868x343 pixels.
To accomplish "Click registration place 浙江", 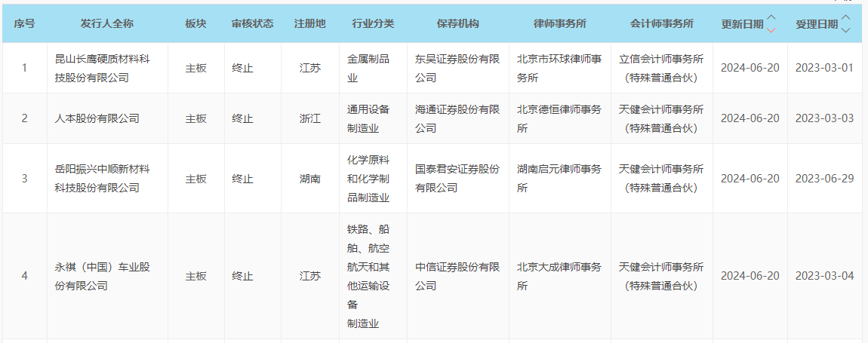I will [x=310, y=118].
